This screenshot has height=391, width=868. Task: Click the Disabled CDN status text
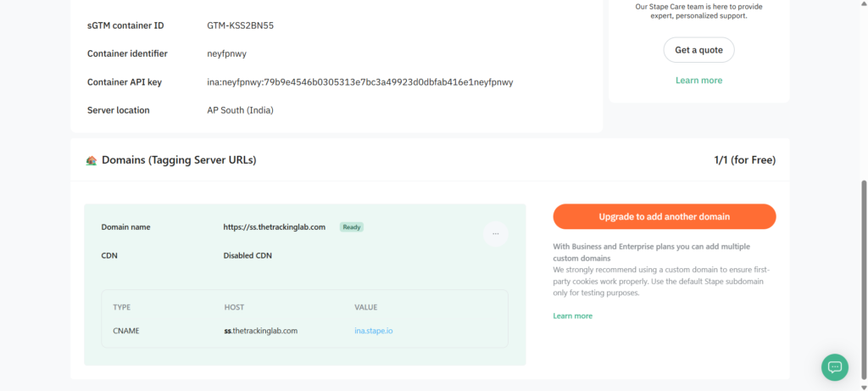[248, 255]
